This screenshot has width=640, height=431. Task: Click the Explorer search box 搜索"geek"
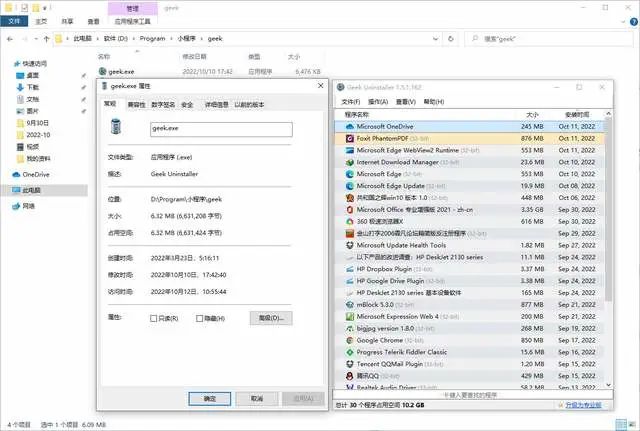click(x=549, y=39)
